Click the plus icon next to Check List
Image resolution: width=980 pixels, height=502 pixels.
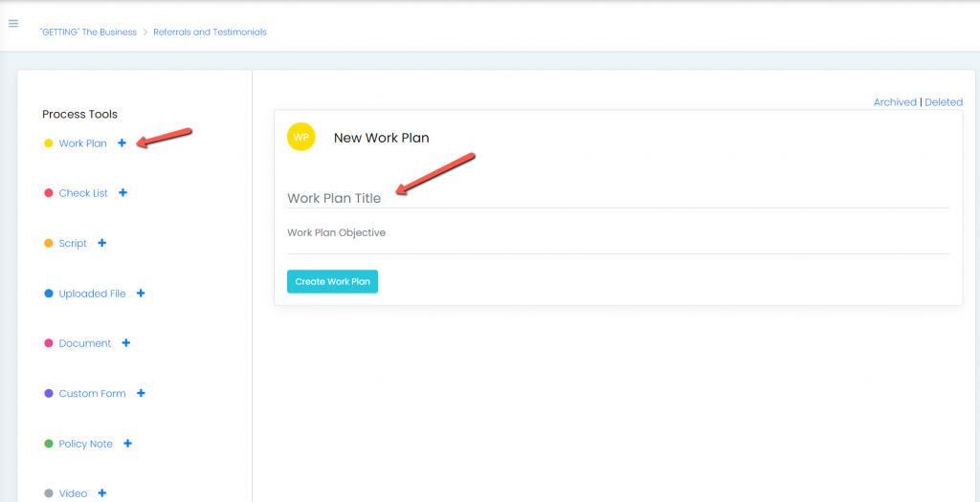123,193
